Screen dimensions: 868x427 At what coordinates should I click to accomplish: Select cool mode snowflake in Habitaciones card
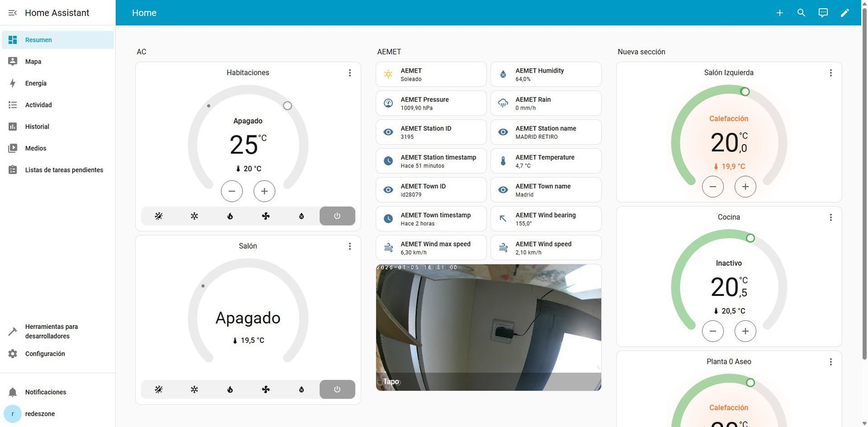(x=194, y=216)
